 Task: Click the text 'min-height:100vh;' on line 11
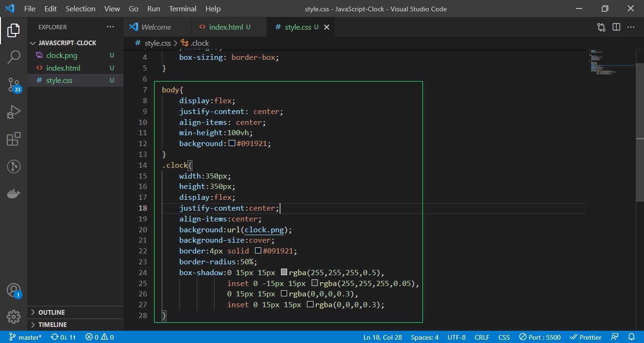coord(216,133)
